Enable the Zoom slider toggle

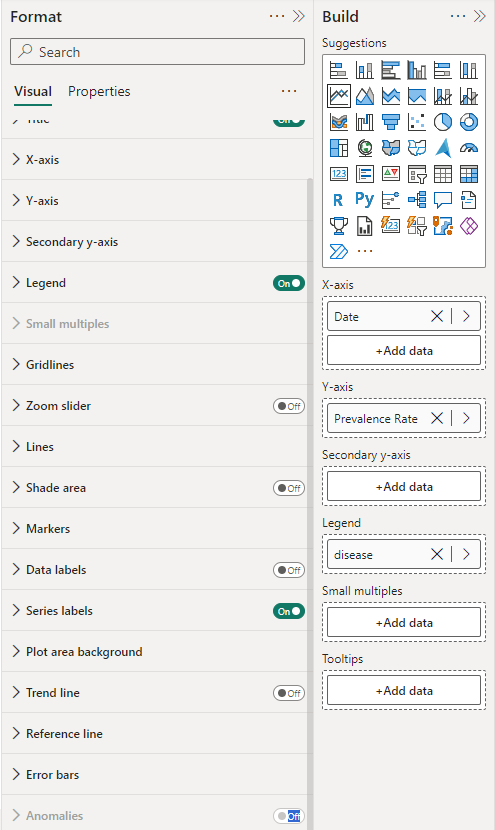(289, 406)
